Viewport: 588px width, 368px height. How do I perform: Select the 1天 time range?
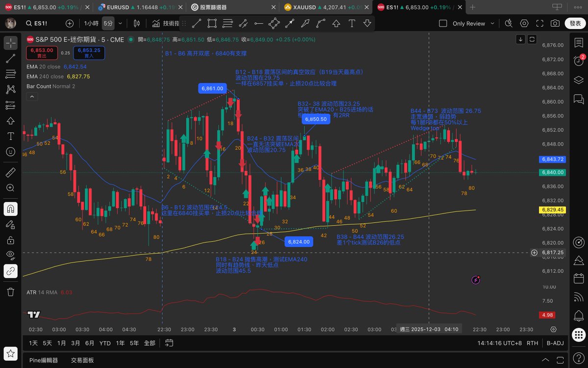(33, 343)
